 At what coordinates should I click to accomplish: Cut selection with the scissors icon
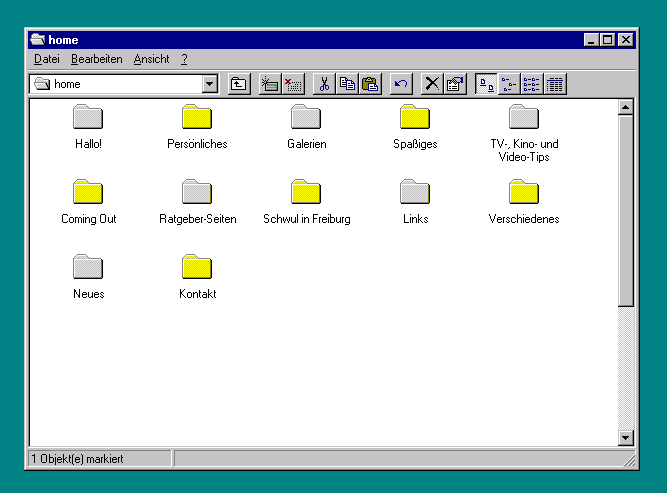point(324,84)
